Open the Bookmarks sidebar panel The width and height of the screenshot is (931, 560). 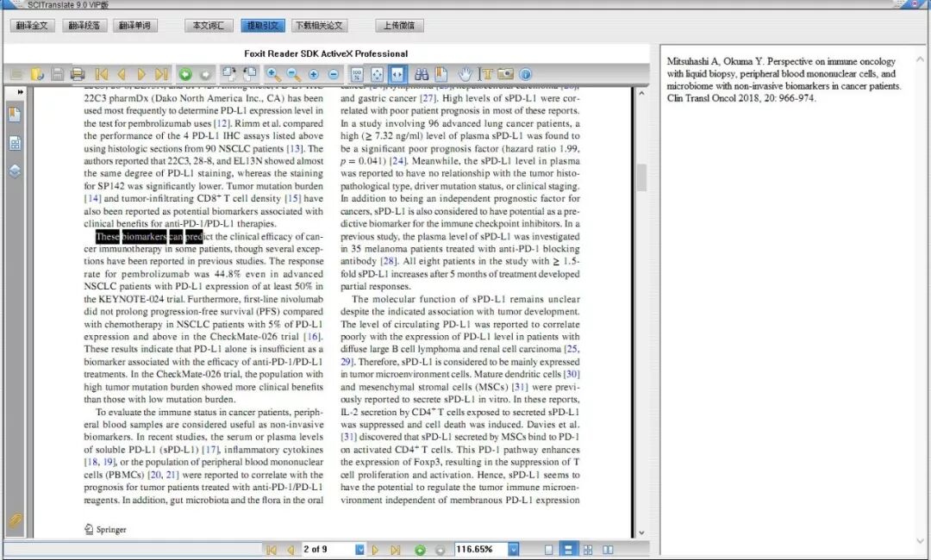coord(15,114)
